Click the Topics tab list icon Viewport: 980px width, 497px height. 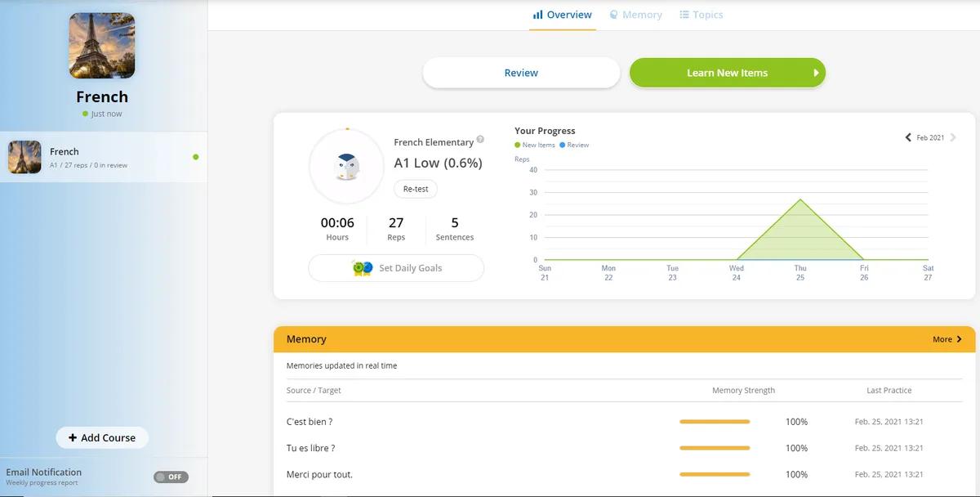(684, 15)
